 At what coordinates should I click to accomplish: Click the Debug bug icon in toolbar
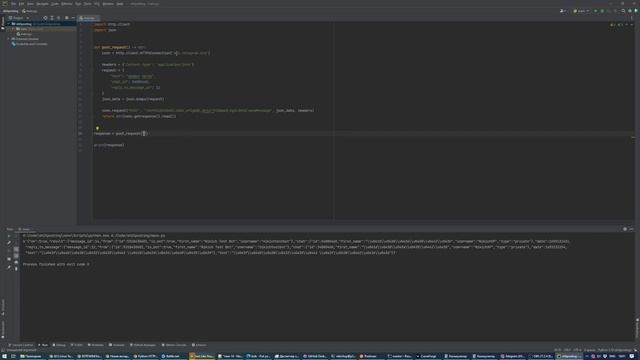coord(602,11)
